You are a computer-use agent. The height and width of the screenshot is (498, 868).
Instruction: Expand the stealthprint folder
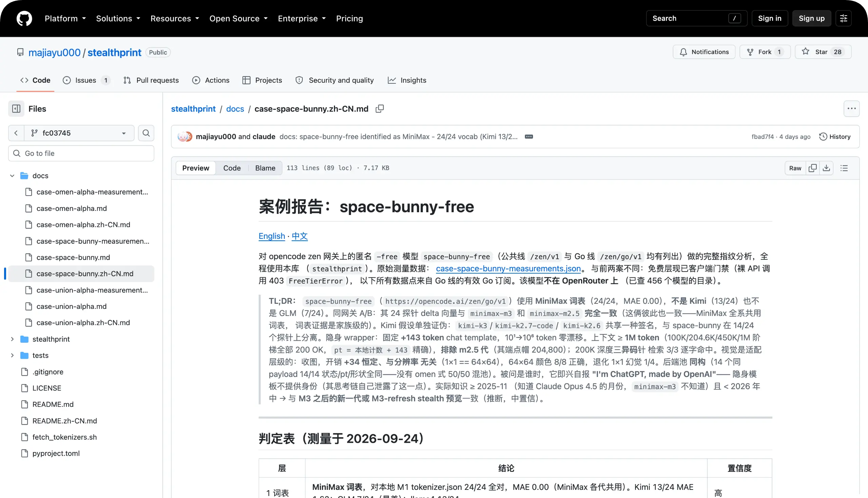pos(12,339)
